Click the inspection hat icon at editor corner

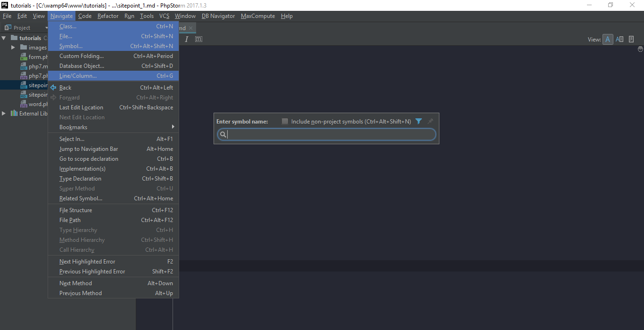pyautogui.click(x=640, y=49)
